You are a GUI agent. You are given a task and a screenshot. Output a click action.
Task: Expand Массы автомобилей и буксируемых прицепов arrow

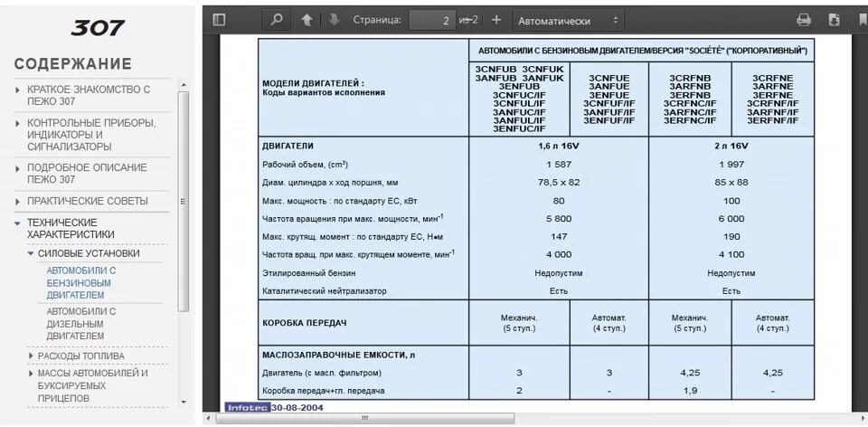[31, 374]
